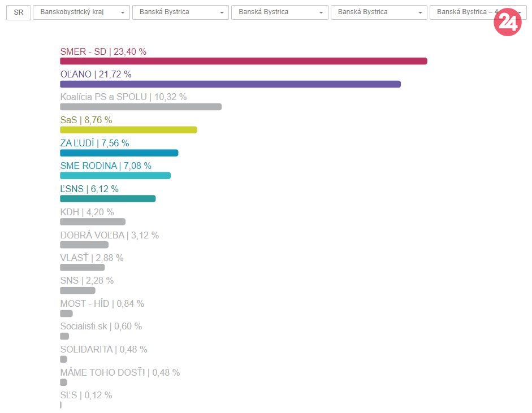Click the SNS 2,28 % label
Image resolution: width=532 pixels, height=413 pixels.
coord(86,280)
